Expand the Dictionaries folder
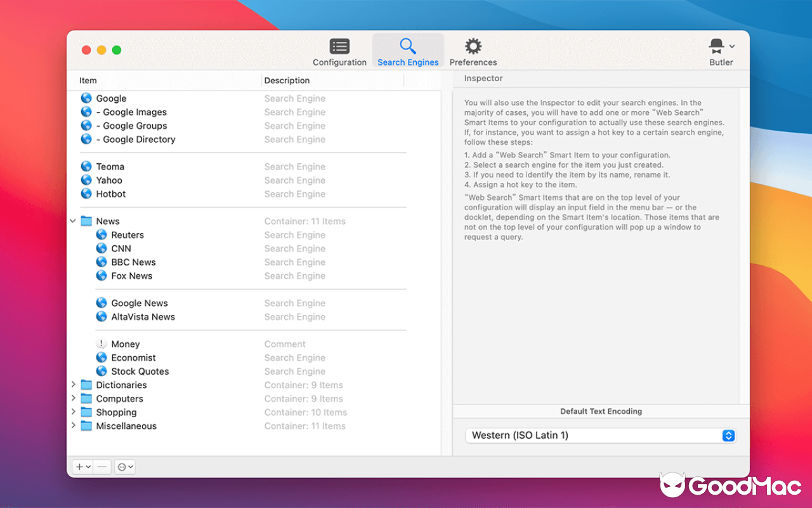This screenshot has width=812, height=508. (73, 385)
